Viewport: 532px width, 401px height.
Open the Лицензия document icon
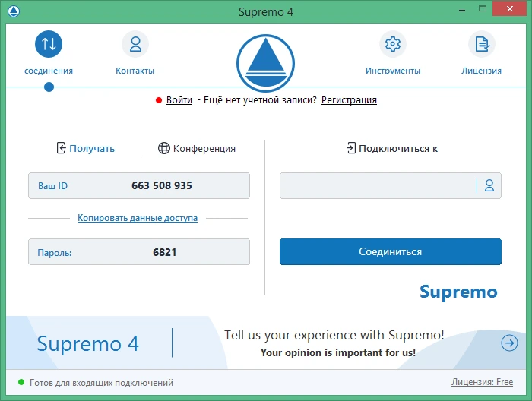pos(482,44)
